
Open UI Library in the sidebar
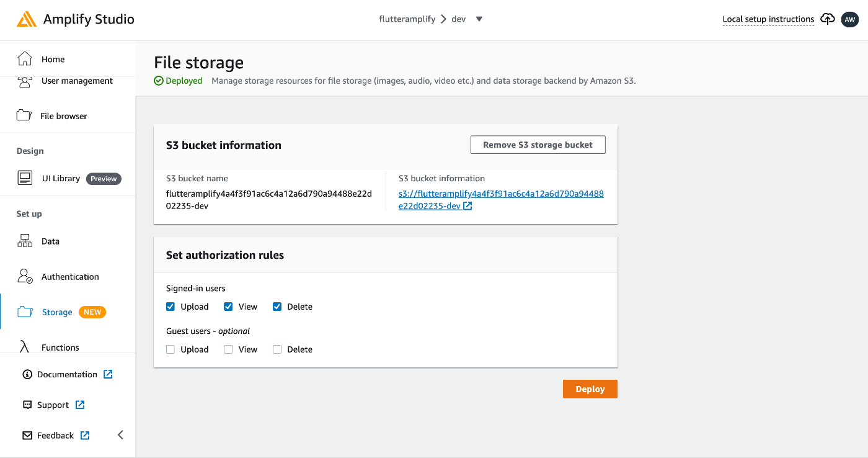point(60,178)
